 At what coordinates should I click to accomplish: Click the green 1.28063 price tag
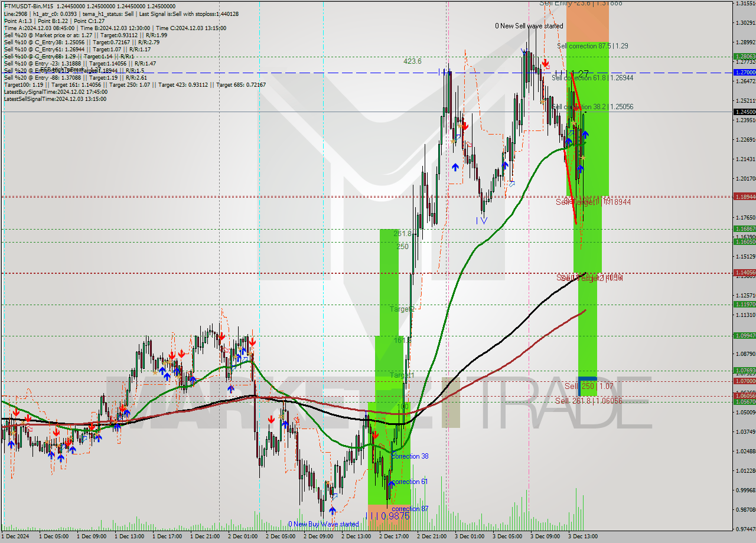point(744,57)
